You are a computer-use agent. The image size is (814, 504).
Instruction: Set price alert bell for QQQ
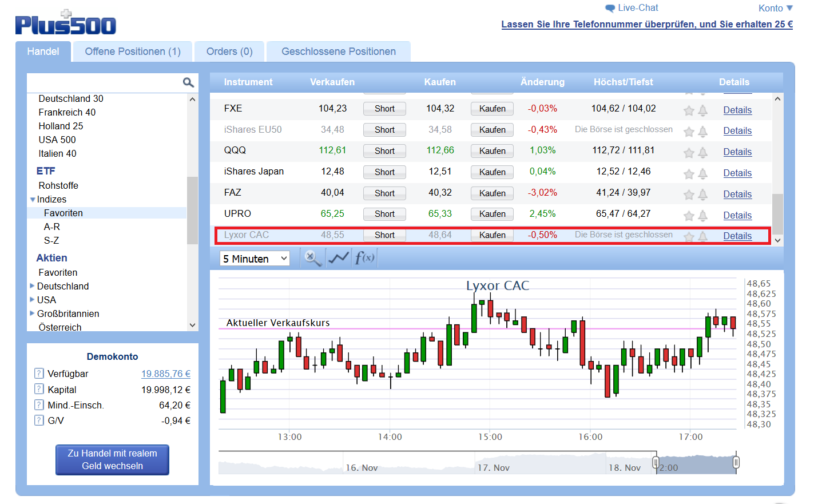point(703,153)
